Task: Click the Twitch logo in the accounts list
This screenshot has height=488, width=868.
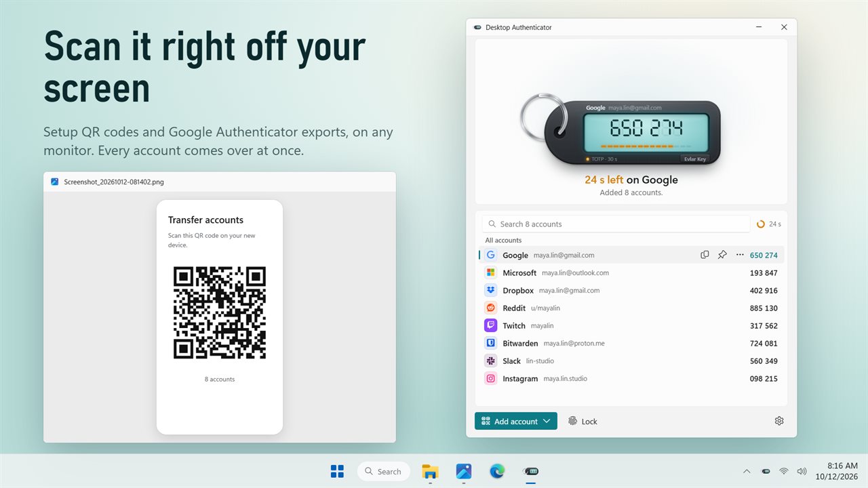Action: (x=490, y=325)
